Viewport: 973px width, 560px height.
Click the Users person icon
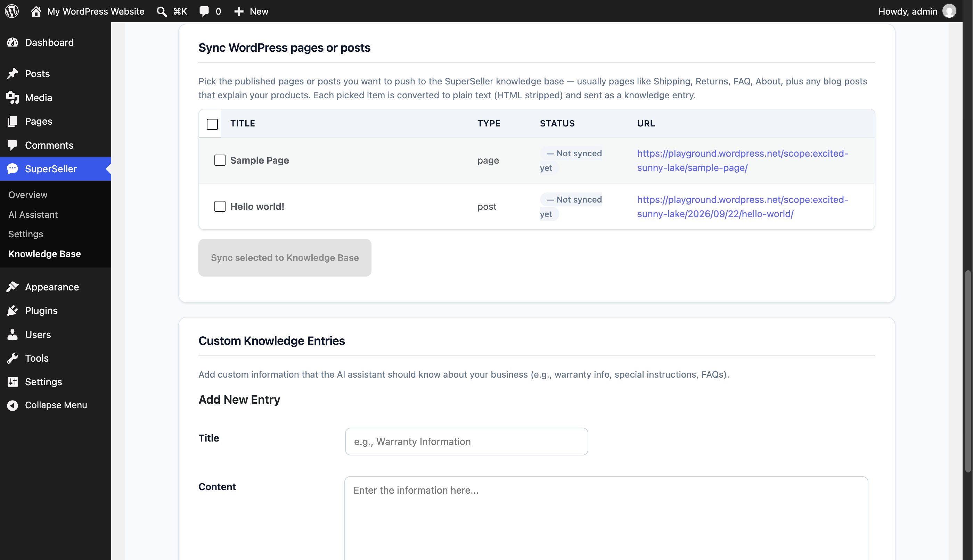coord(12,335)
